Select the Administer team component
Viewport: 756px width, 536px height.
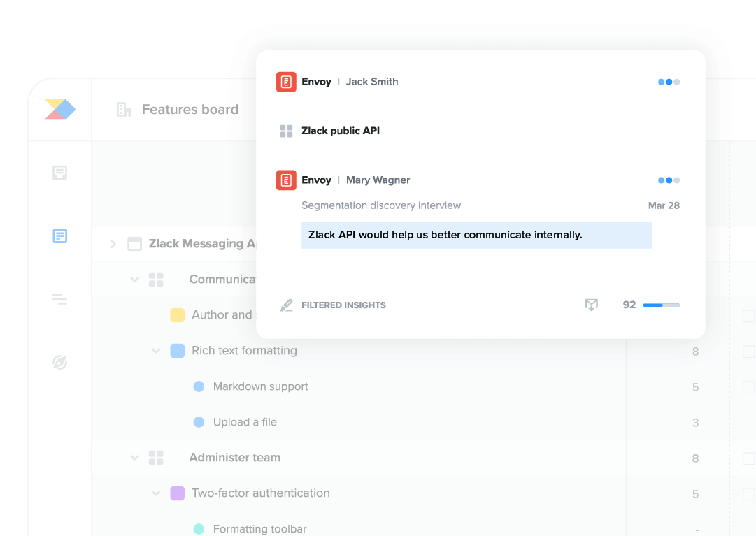235,458
